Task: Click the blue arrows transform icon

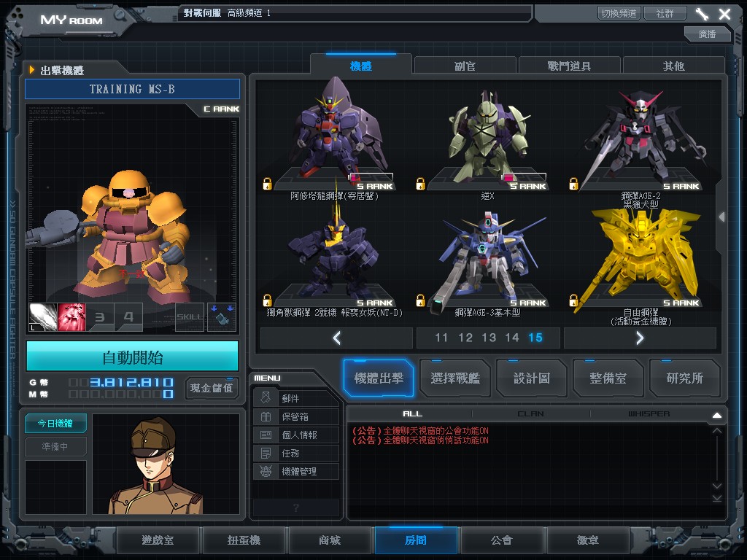Action: click(x=222, y=317)
